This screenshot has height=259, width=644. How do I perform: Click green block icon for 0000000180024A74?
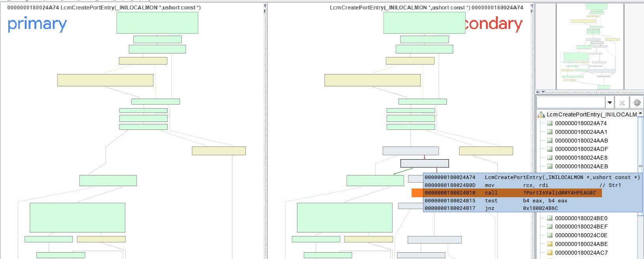tap(550, 123)
